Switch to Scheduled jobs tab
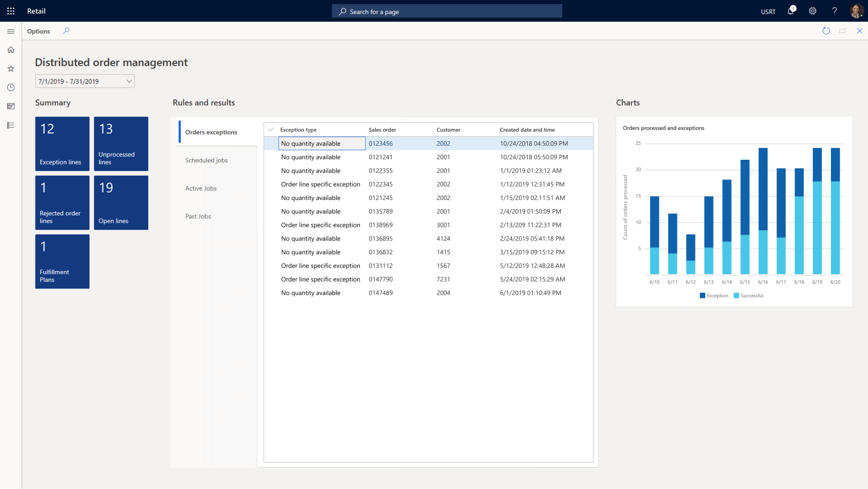 (x=206, y=160)
